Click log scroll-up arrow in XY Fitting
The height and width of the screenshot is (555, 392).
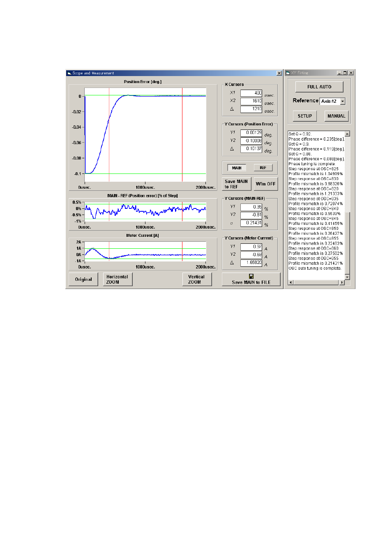347,134
